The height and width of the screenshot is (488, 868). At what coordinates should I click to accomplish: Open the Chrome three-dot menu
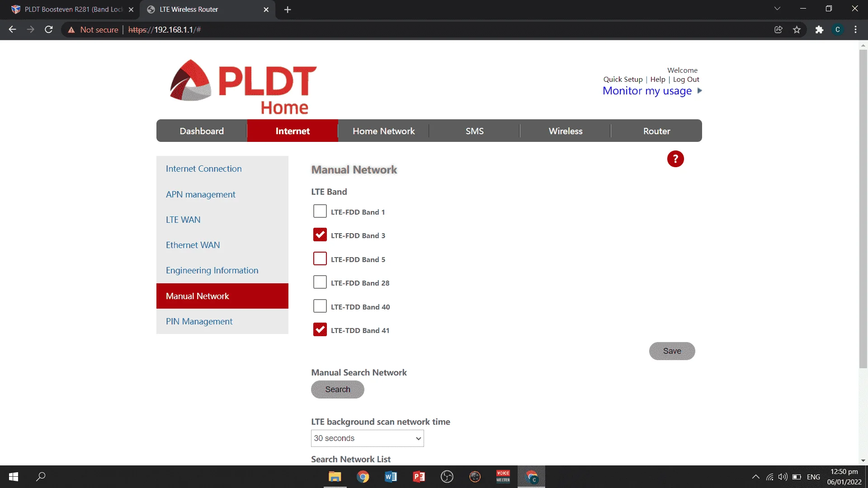click(x=855, y=30)
